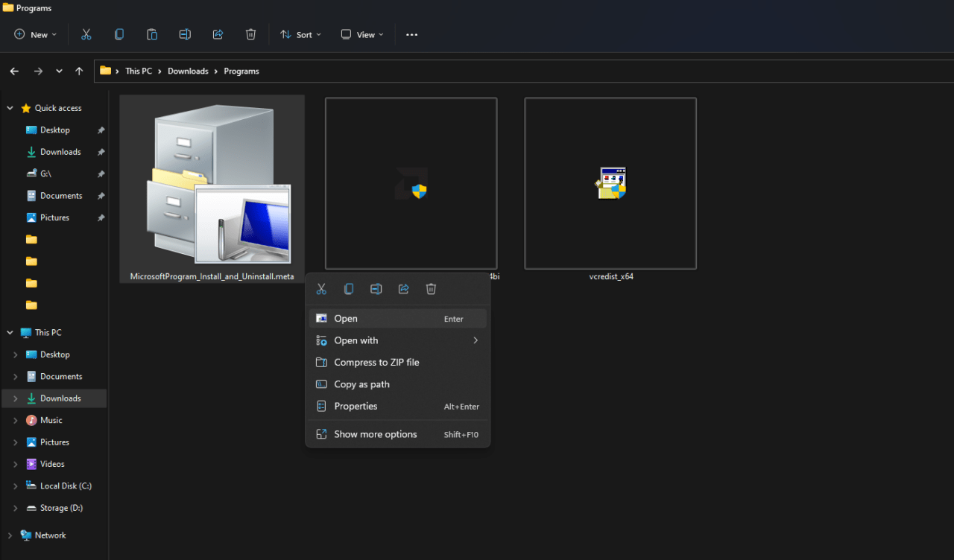Click the Copy icon in the top toolbar
Image resolution: width=954 pixels, height=560 pixels.
119,34
